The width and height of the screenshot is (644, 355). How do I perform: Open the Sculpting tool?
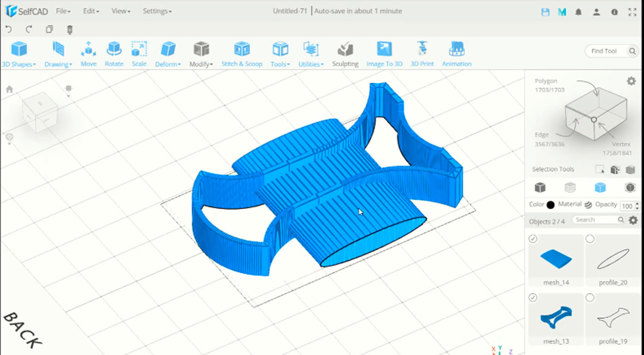click(345, 54)
